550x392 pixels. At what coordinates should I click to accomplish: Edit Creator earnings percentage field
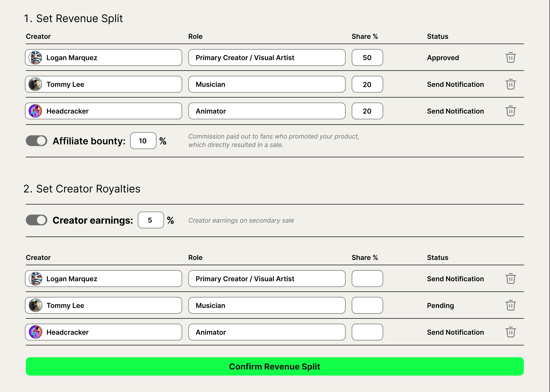pos(151,220)
